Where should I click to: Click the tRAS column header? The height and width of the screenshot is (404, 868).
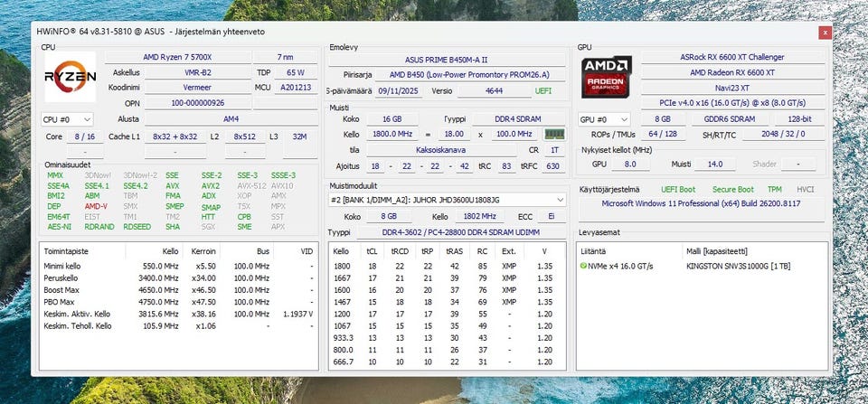[455, 251]
